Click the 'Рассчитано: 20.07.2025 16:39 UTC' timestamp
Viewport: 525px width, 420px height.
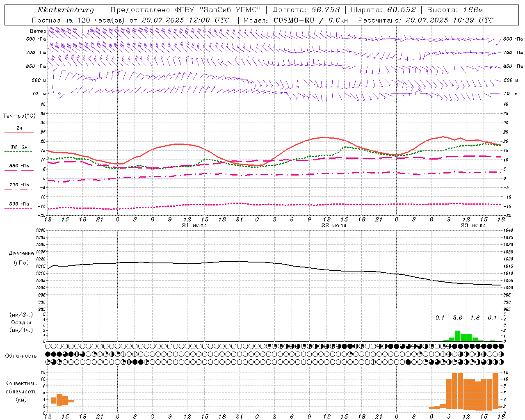click(426, 20)
